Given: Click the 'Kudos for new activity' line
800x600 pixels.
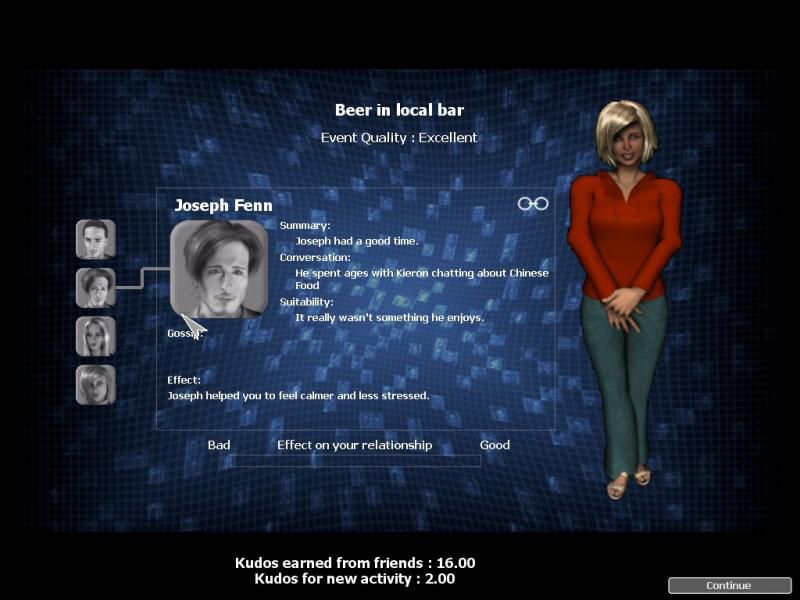Looking at the screenshot, I should [x=355, y=578].
